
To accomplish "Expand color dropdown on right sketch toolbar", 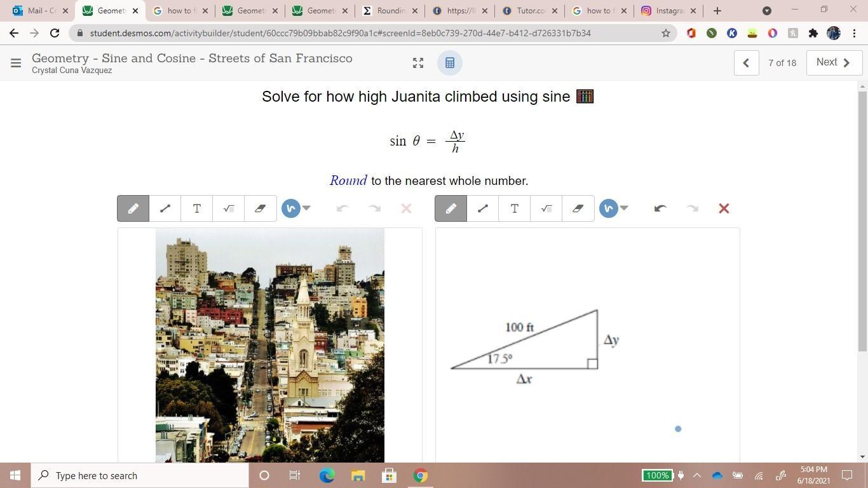I will coord(624,208).
